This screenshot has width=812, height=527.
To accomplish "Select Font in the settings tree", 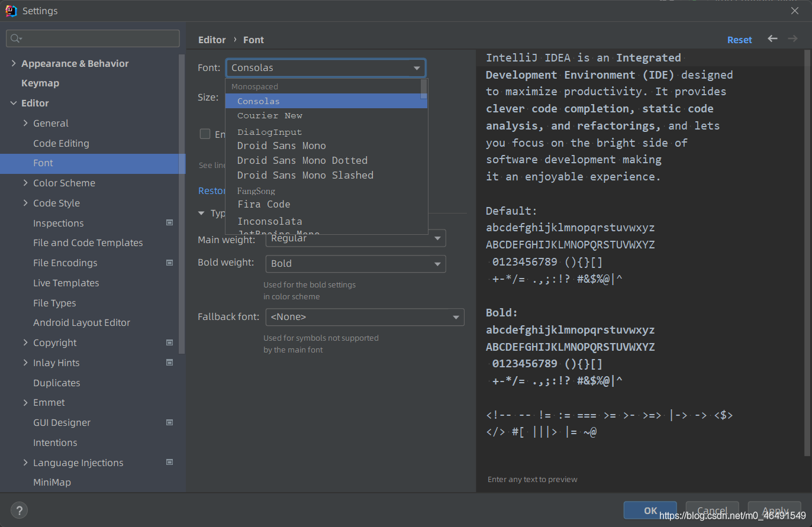I will point(93,163).
